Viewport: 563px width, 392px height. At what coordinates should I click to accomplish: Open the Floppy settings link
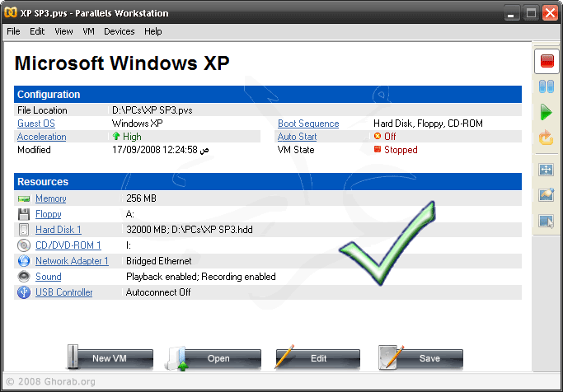click(x=49, y=214)
